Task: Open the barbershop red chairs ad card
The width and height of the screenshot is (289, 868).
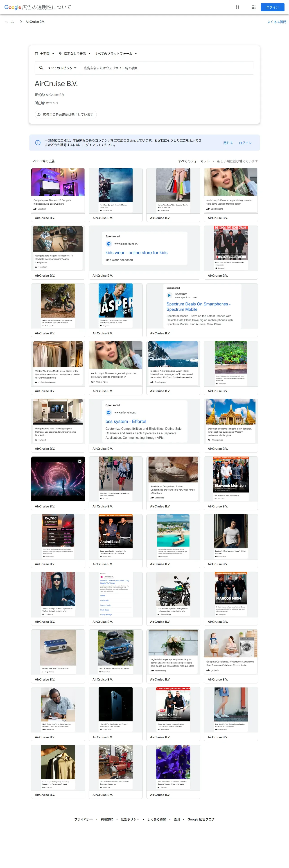Action: tap(115, 772)
